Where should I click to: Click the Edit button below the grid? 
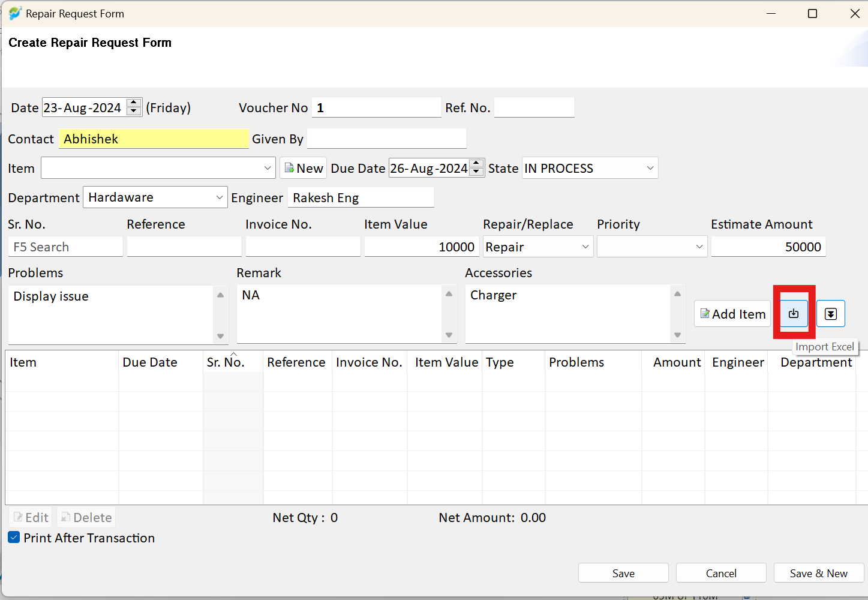31,517
